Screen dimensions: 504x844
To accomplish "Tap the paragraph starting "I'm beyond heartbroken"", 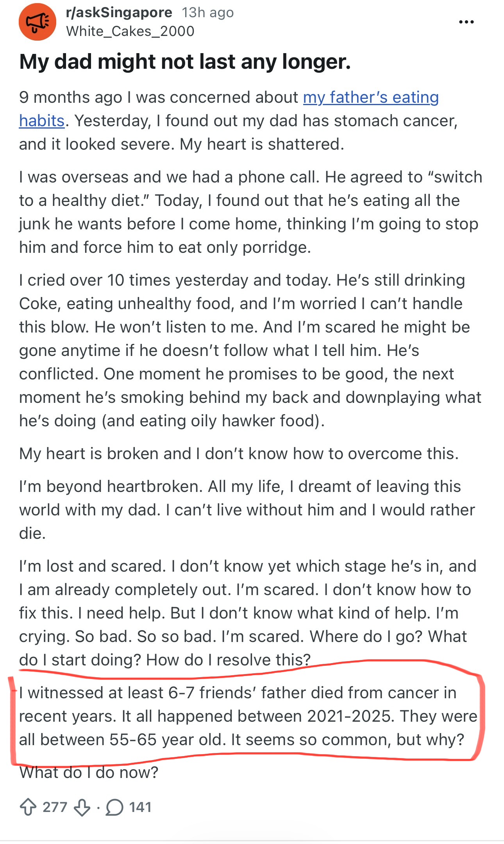I will [x=246, y=510].
